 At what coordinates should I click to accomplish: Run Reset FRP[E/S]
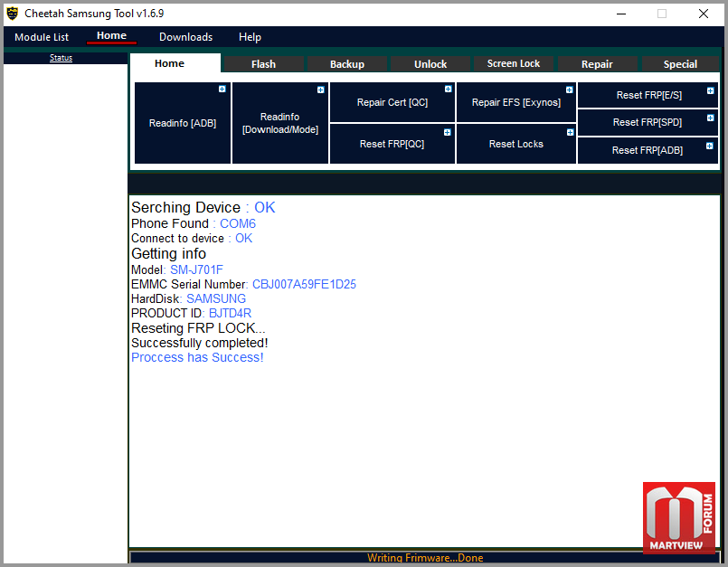(x=648, y=95)
